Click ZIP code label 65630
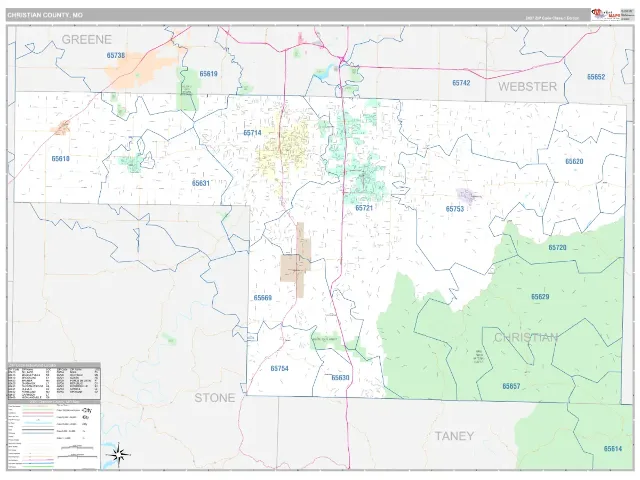Viewport: 640px width, 480px height. click(340, 378)
